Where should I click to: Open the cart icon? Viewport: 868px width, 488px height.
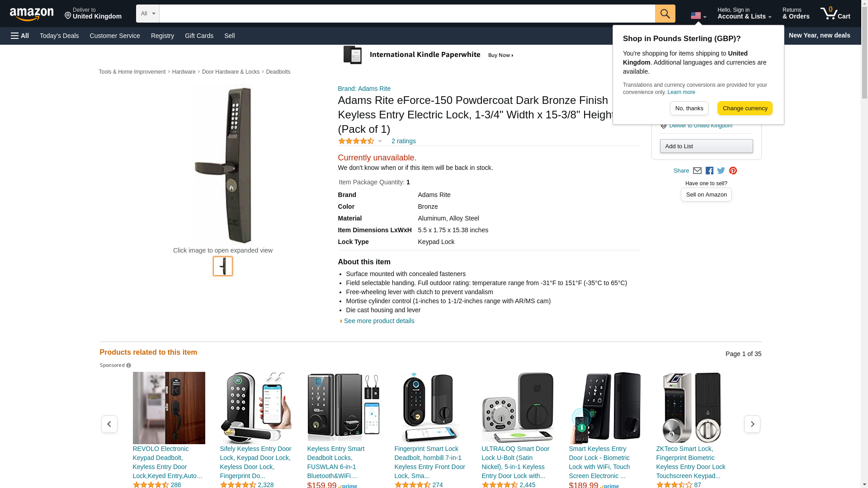(835, 14)
